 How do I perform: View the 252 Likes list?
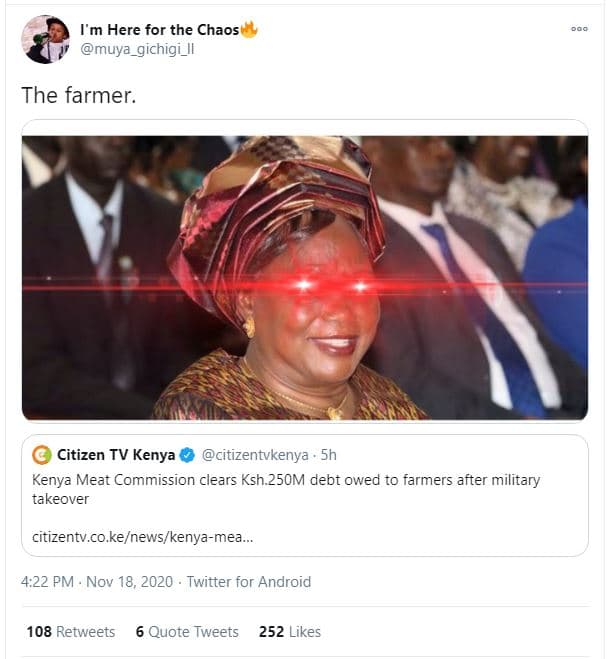click(x=290, y=632)
